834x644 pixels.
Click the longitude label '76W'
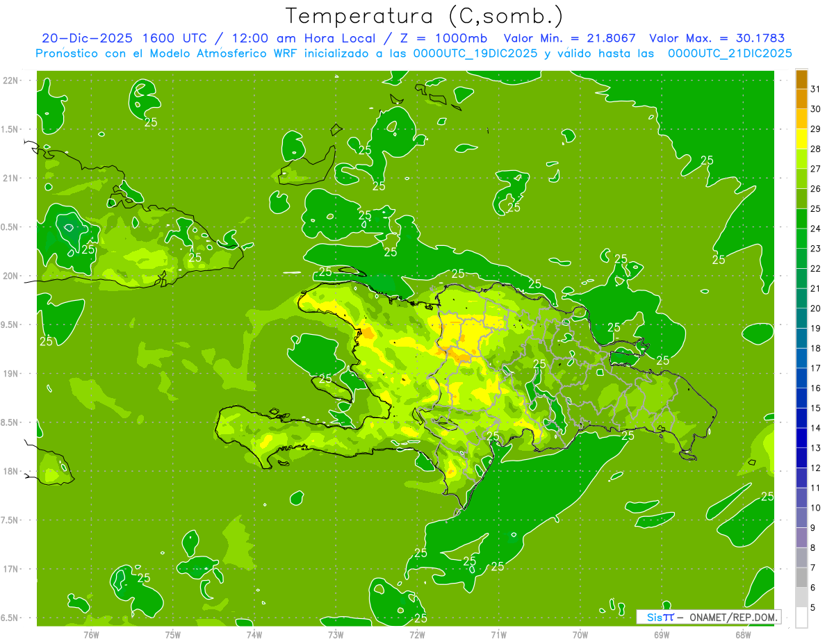[91, 635]
